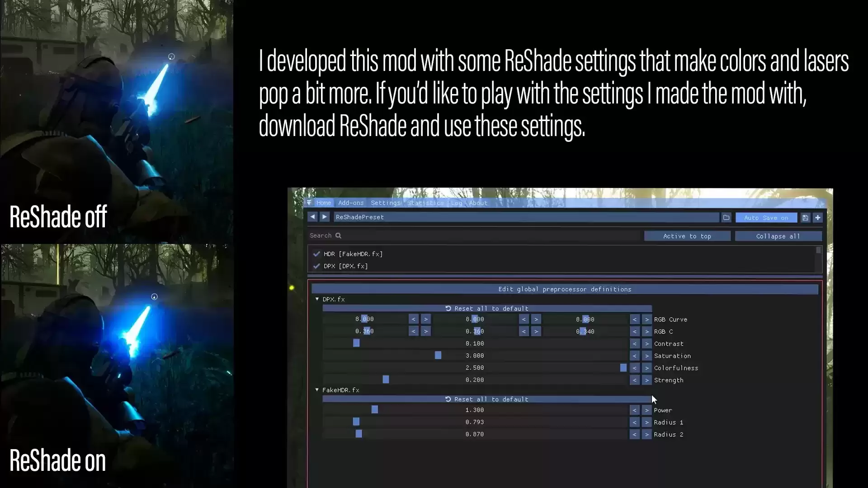Click the search magnifier icon
This screenshot has height=488, width=868.
tap(338, 235)
